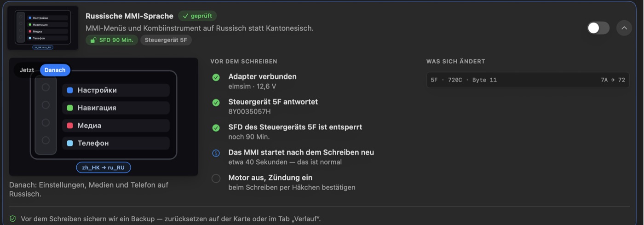Click green check icon beside Steuergerät 5F antwortet

[x=216, y=103]
